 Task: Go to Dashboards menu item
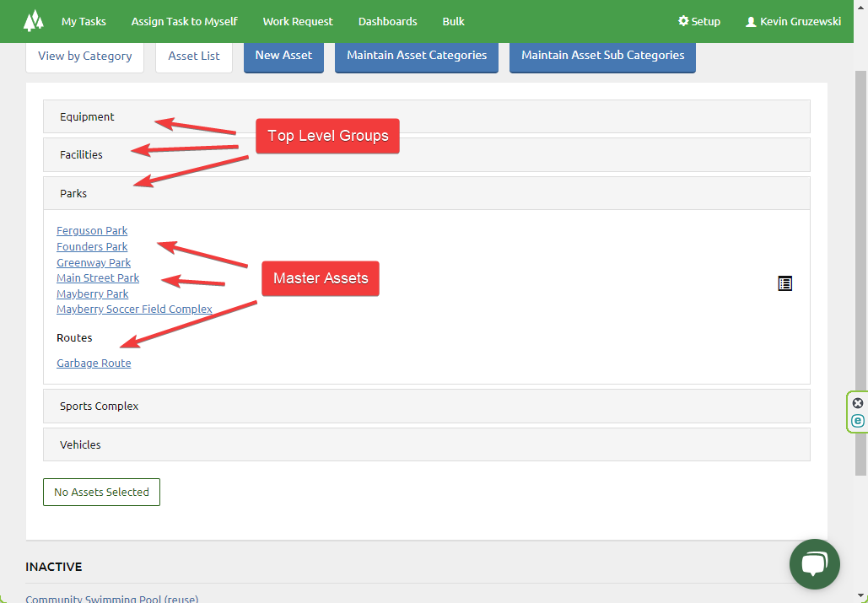tap(387, 21)
